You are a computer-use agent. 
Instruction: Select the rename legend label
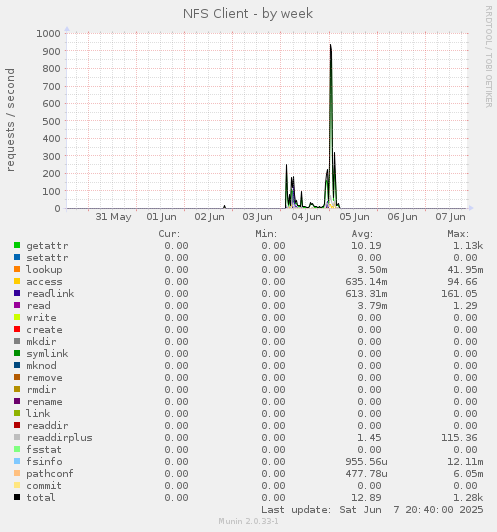coord(44,402)
